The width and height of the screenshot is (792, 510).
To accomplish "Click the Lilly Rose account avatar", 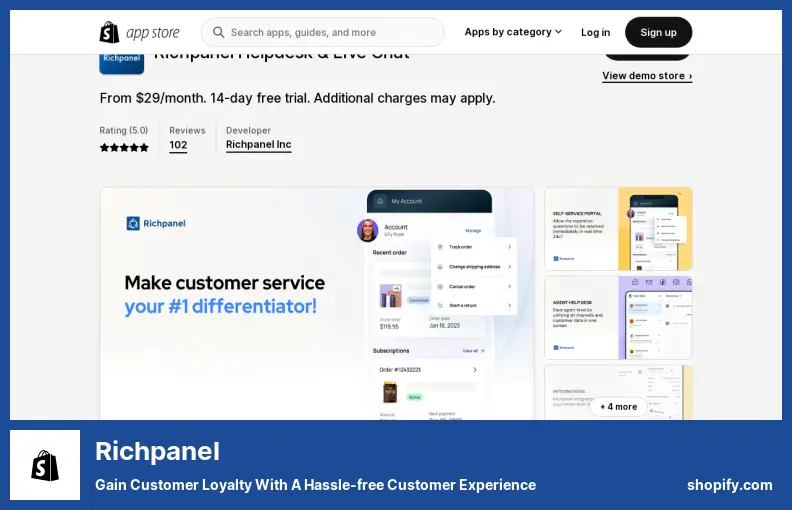I will pos(368,230).
